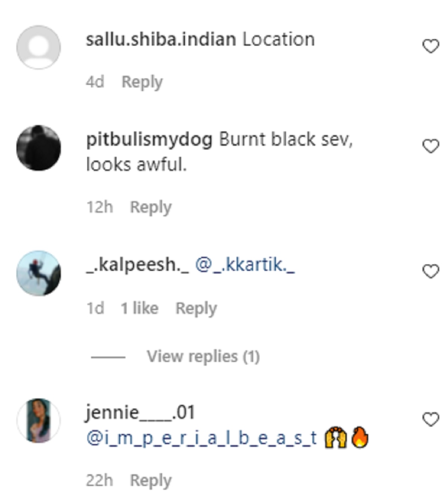448x496 pixels.
Task: Reply to jennie____.01 comment
Action: point(151,481)
